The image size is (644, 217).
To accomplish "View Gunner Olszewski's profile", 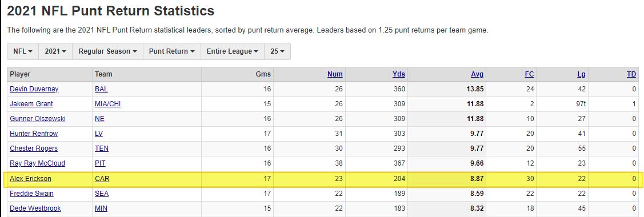I will [x=37, y=119].
